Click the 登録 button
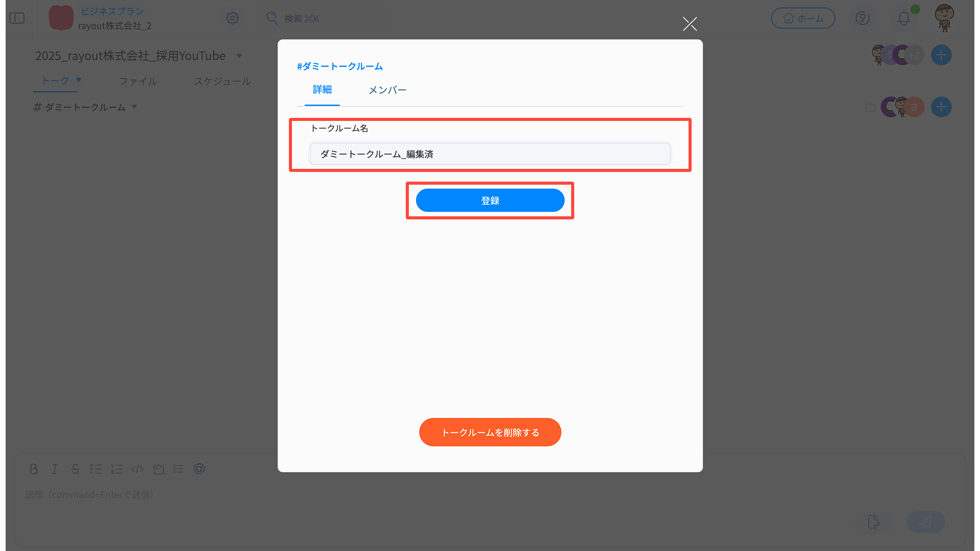The height and width of the screenshot is (551, 980). click(x=490, y=201)
